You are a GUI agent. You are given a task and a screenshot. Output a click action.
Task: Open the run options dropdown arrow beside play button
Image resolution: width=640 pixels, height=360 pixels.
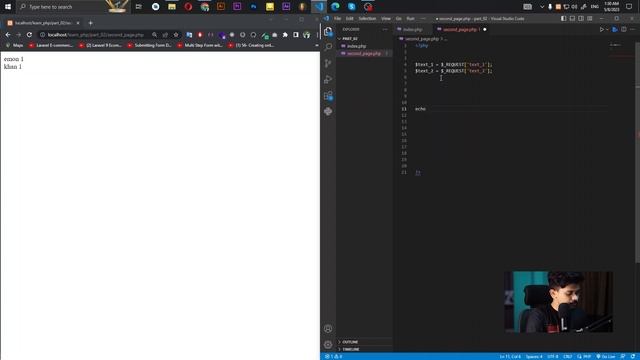[607, 29]
